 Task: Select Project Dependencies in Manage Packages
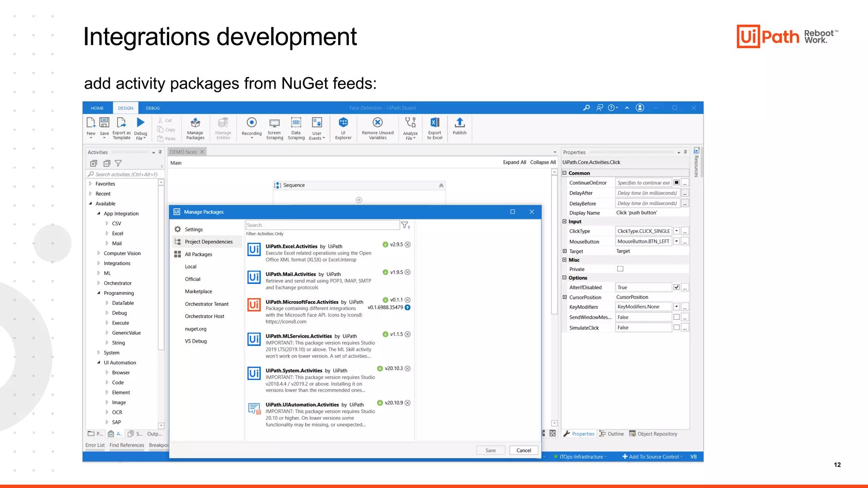click(208, 241)
